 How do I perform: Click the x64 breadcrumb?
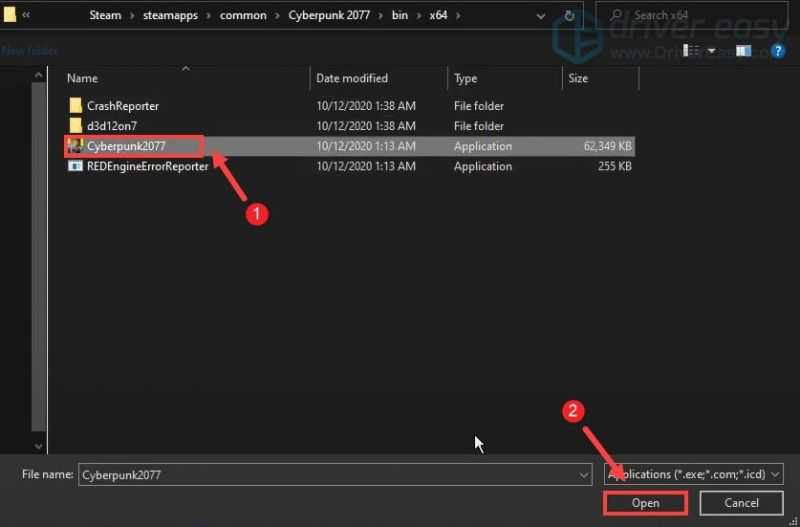438,15
